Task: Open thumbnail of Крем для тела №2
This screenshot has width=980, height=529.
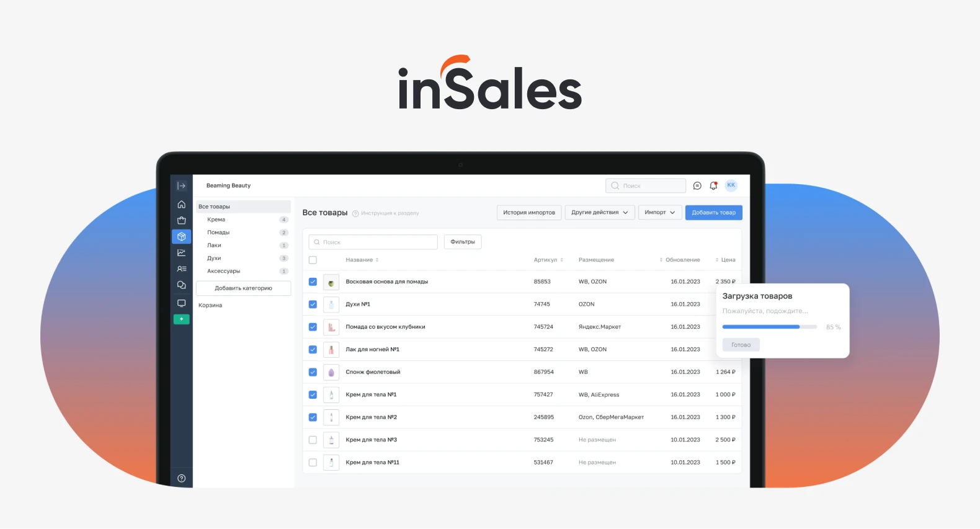Action: (x=331, y=417)
